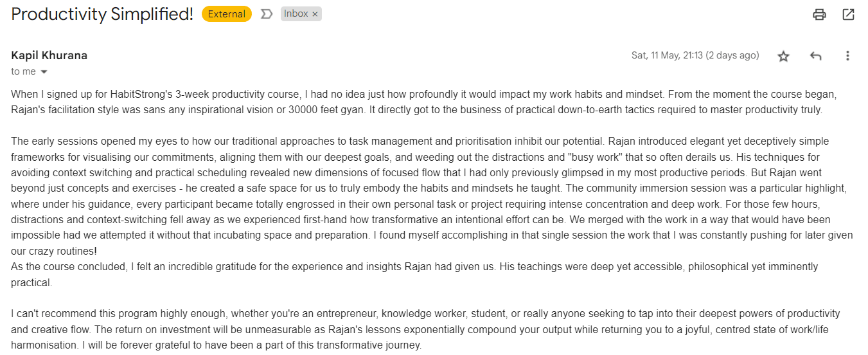Open the three-dot More options menu
This screenshot has height=355, width=868.
click(847, 56)
